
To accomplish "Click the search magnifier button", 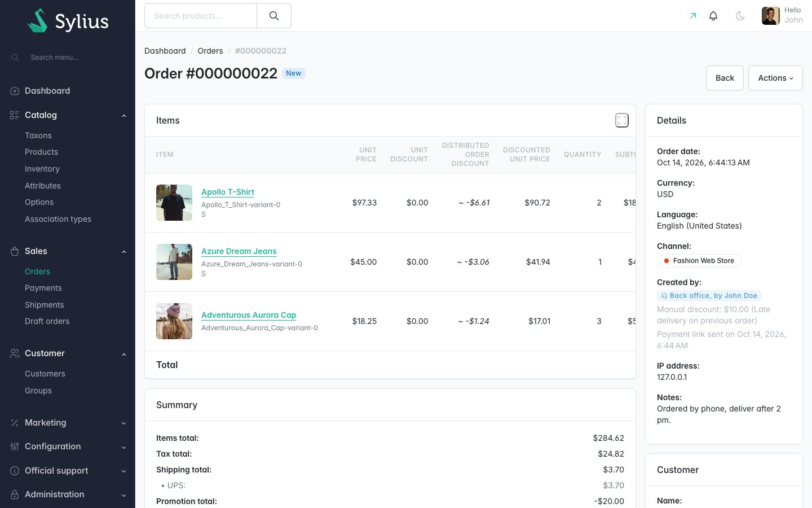I will click(x=274, y=16).
